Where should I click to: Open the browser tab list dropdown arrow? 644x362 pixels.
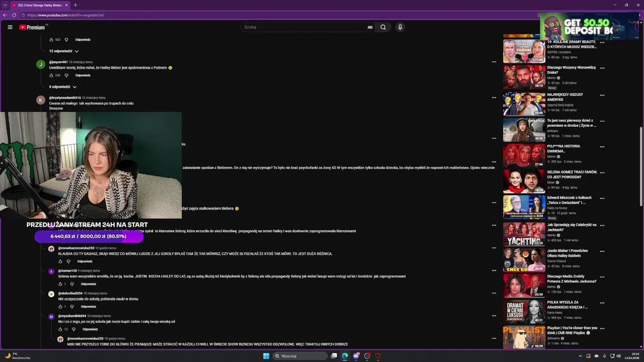[x=5, y=5]
